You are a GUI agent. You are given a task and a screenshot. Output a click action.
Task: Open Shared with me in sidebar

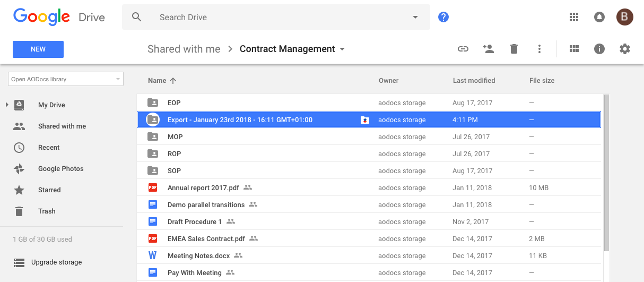[62, 126]
